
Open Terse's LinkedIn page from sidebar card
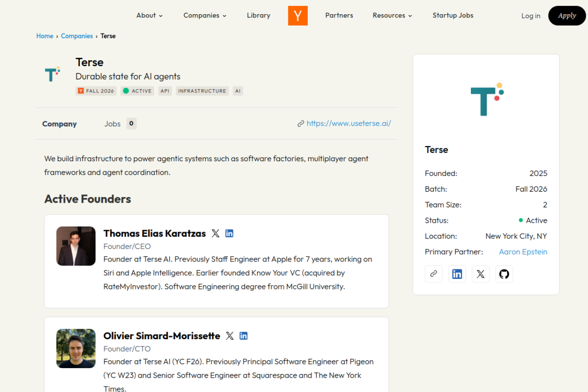tap(457, 274)
